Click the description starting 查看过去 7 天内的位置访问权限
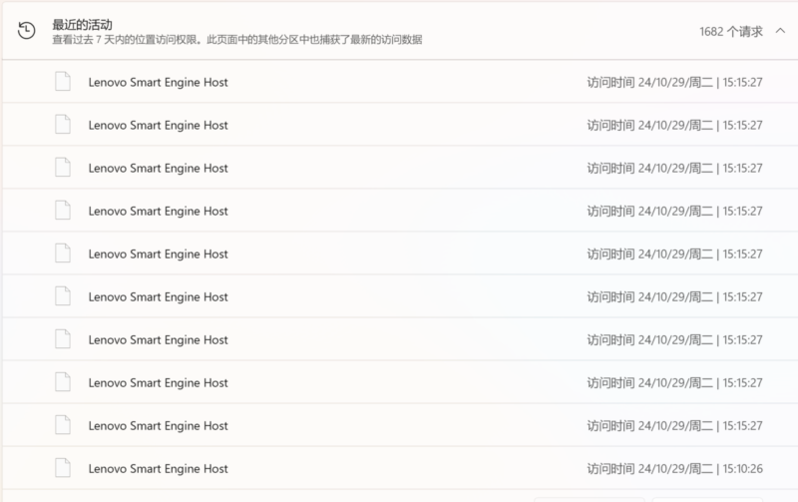The image size is (798, 502). (x=237, y=40)
